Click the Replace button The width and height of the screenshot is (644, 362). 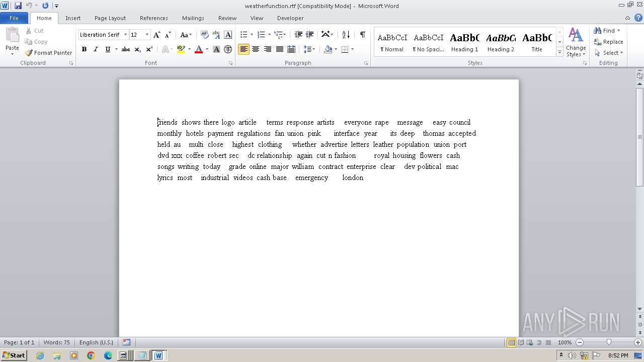coord(608,42)
